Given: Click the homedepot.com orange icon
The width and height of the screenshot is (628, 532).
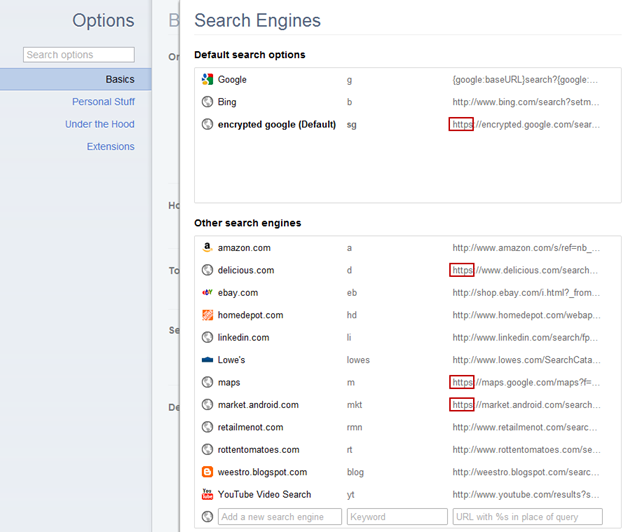Looking at the screenshot, I should pyautogui.click(x=207, y=315).
